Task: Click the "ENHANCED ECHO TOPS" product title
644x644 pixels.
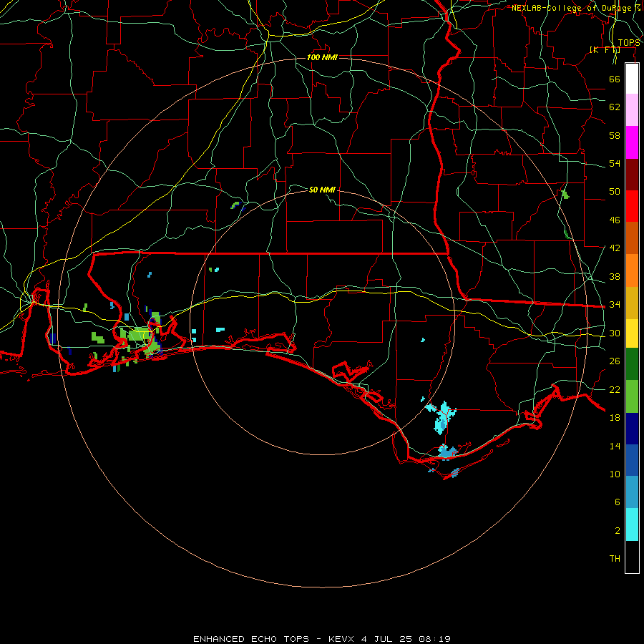Action: pos(251,639)
